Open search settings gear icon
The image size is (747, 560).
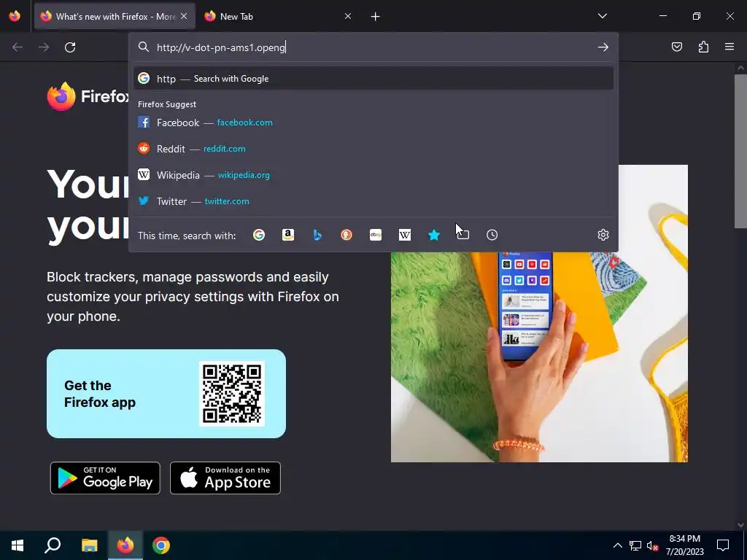(x=603, y=235)
